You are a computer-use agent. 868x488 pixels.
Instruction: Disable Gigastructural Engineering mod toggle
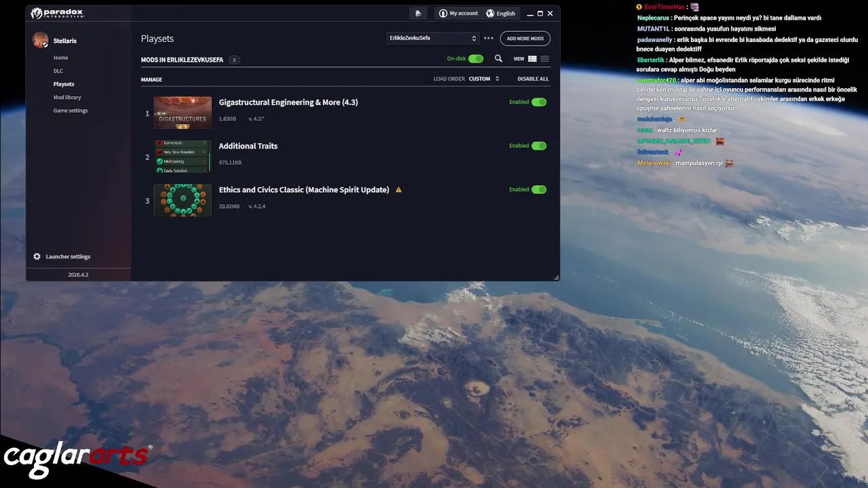pos(539,102)
